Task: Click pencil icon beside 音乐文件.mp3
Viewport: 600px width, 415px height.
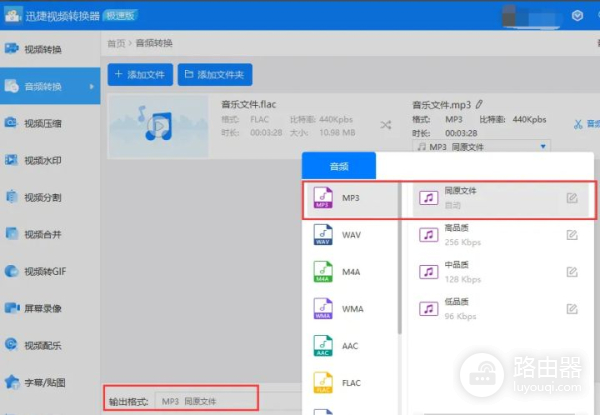Action: tap(479, 104)
